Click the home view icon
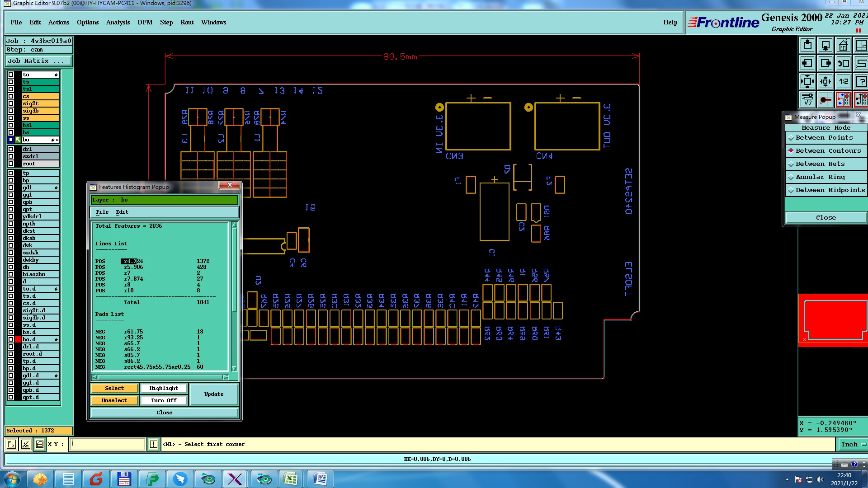868x488 pixels. tap(844, 46)
